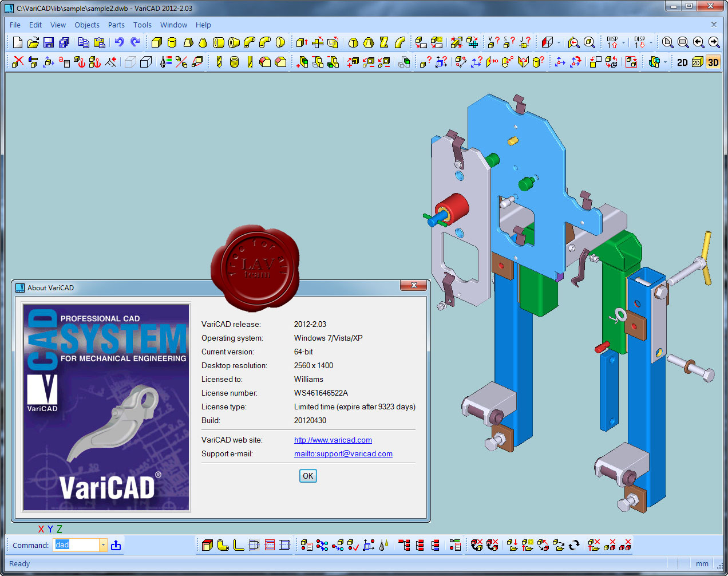Click into the Command input field

pos(76,545)
